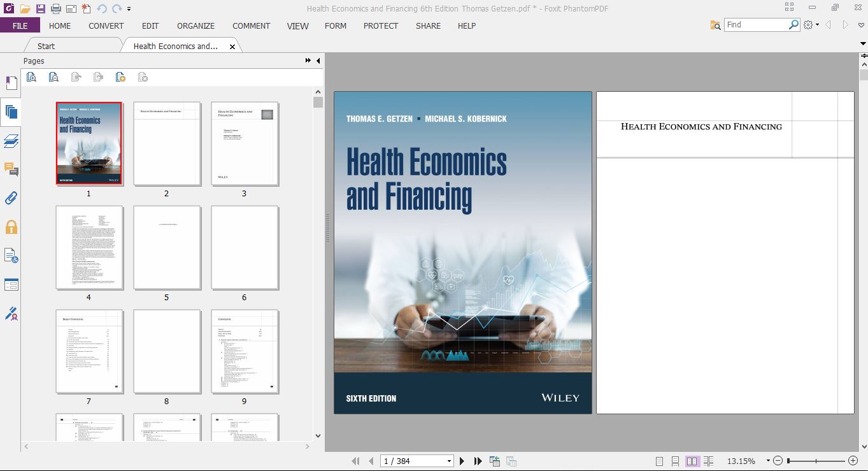868x471 pixels.
Task: Enlarge page thumbnails icon
Action: coord(31,77)
